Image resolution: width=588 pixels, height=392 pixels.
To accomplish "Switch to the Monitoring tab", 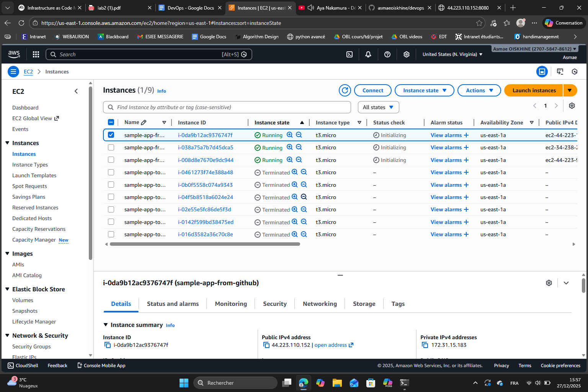I will 230,304.
